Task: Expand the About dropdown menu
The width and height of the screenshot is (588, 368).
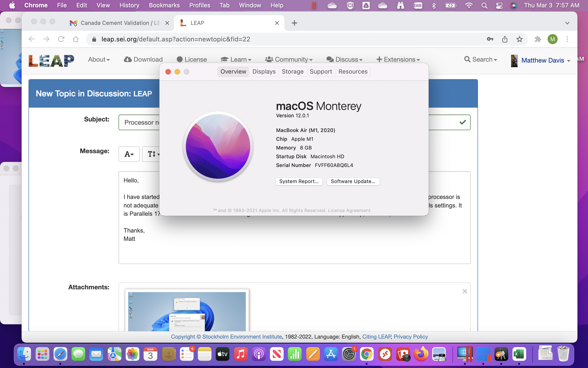Action: click(99, 59)
